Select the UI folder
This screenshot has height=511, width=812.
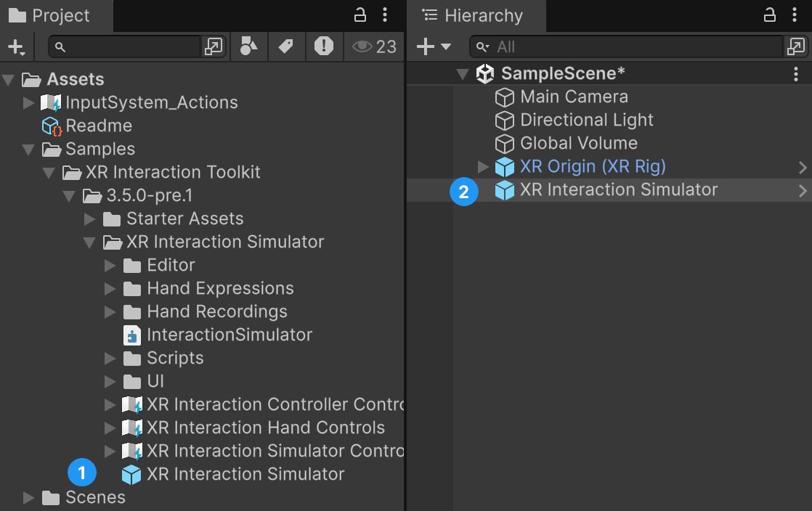[x=144, y=382]
